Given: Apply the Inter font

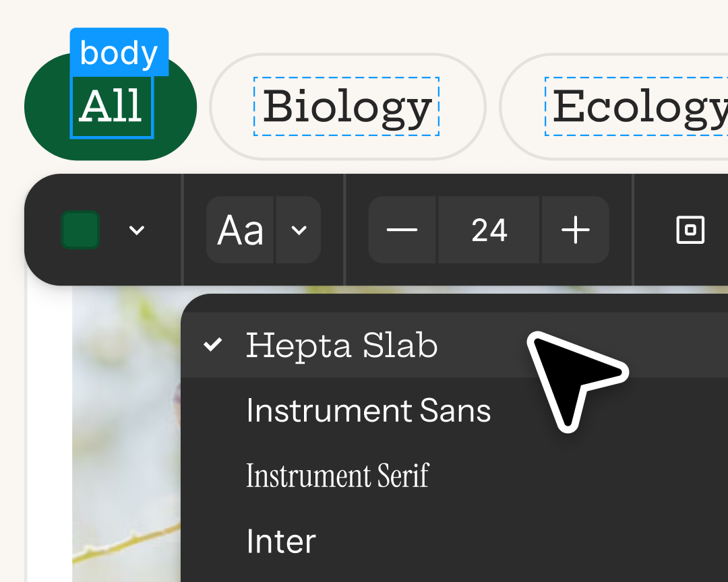Looking at the screenshot, I should [281, 540].
